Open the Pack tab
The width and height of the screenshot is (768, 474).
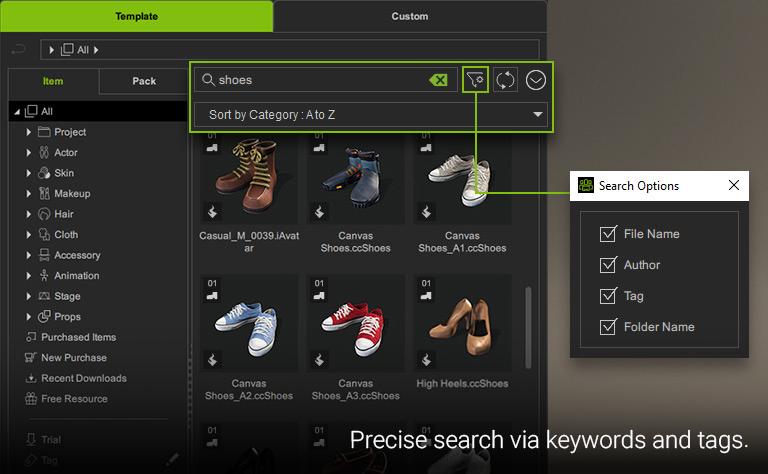tap(144, 81)
